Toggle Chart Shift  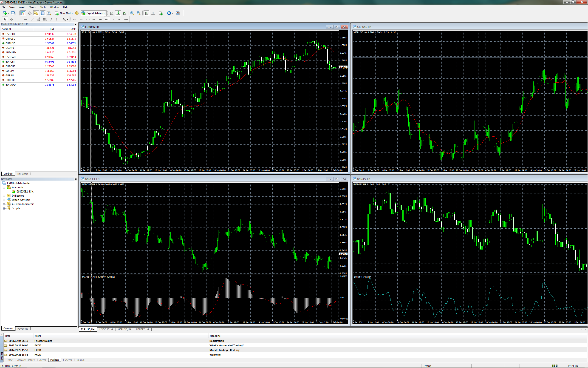(x=153, y=13)
